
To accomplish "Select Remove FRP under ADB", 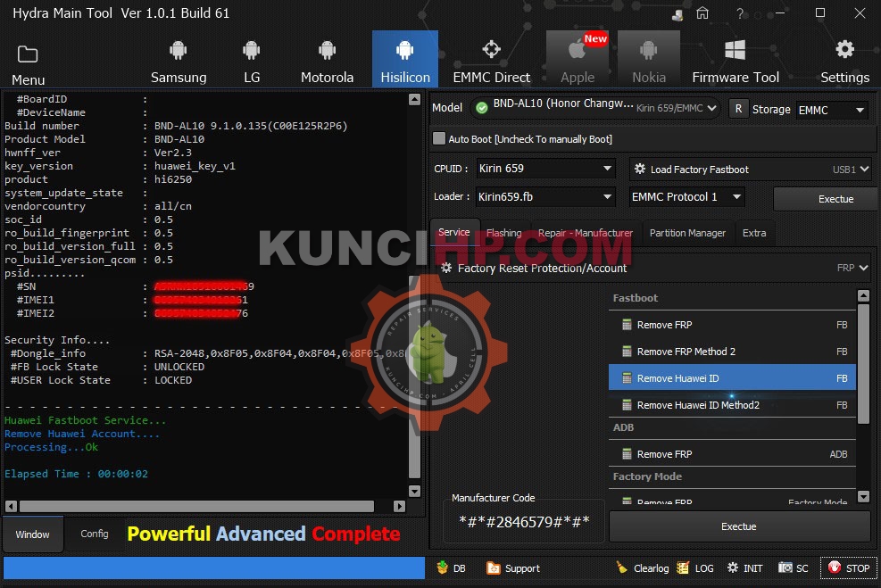I will click(732, 454).
